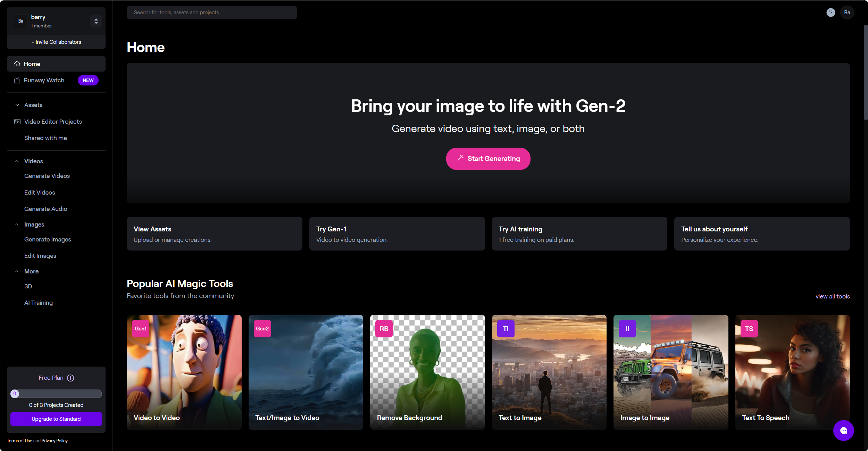Image resolution: width=868 pixels, height=451 pixels.
Task: Click the projects created progress bar
Action: [56, 394]
